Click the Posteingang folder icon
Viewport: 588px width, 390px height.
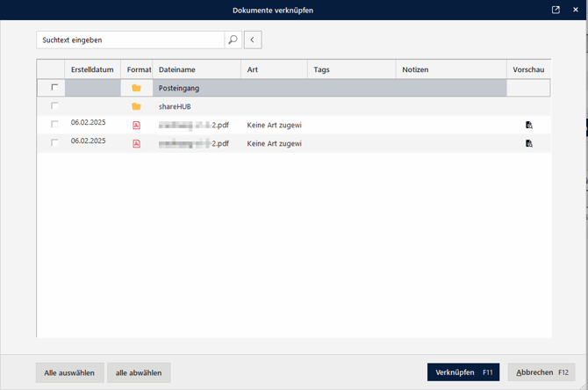tap(136, 88)
